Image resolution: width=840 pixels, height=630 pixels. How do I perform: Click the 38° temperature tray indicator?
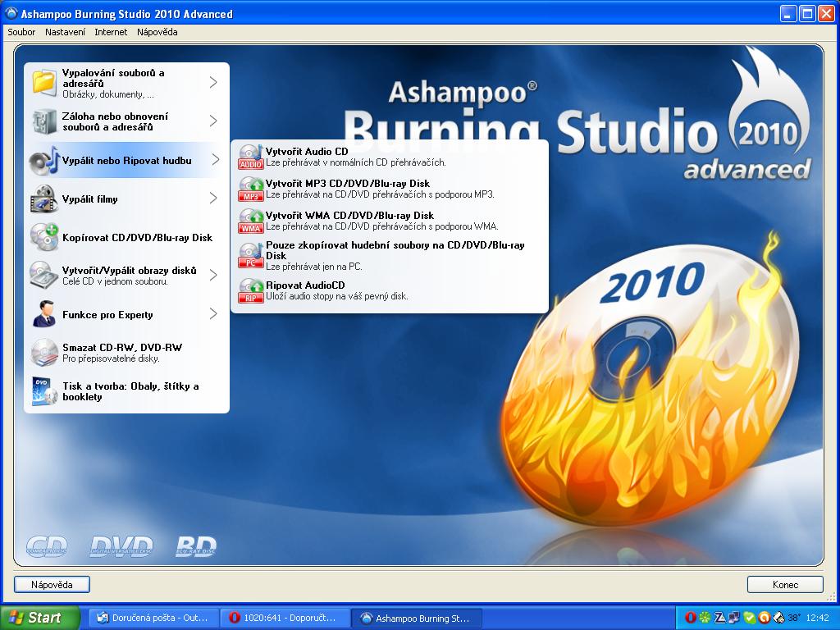coord(793,618)
